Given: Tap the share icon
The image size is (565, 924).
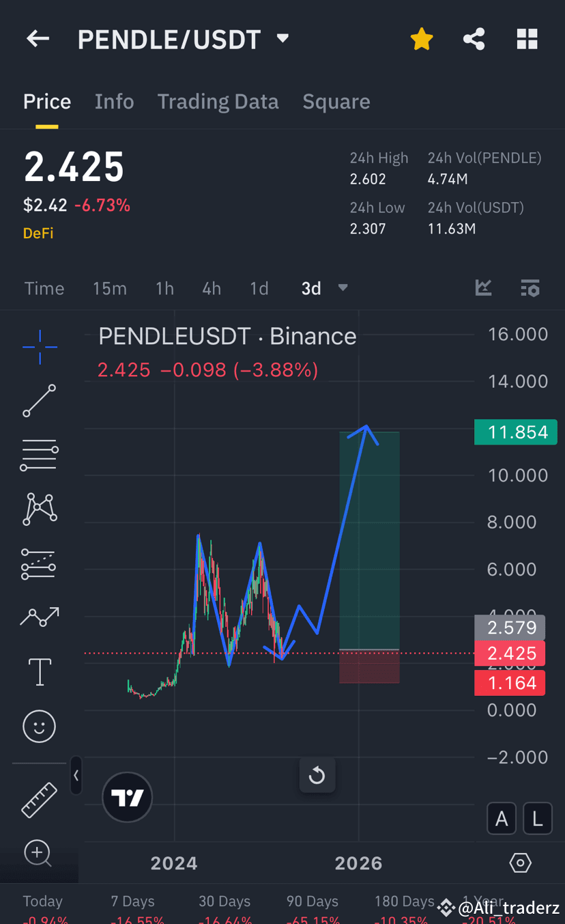Looking at the screenshot, I should point(474,39).
